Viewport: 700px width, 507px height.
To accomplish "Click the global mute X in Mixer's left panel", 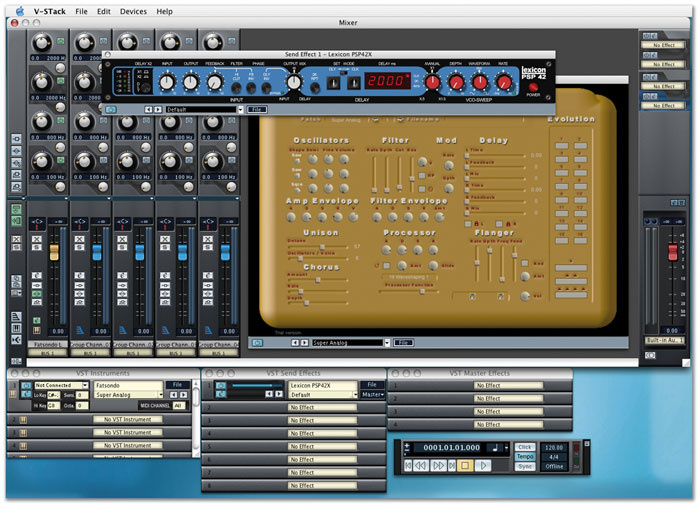I will (16, 239).
